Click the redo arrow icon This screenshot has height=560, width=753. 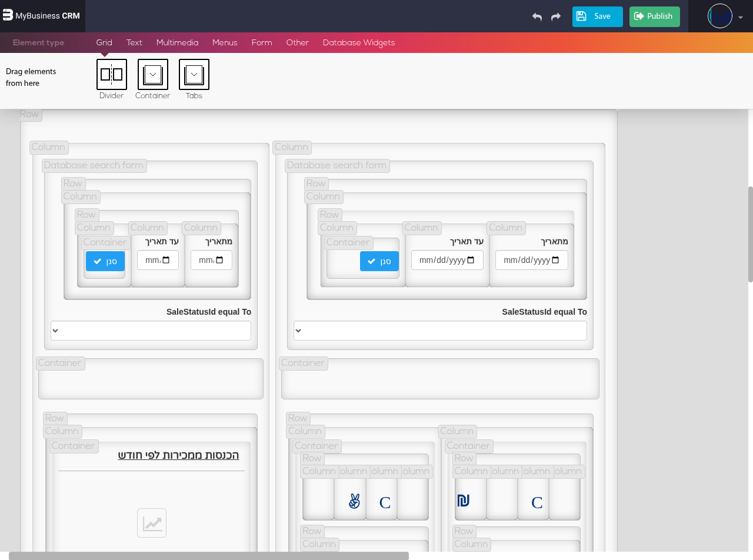tap(556, 16)
